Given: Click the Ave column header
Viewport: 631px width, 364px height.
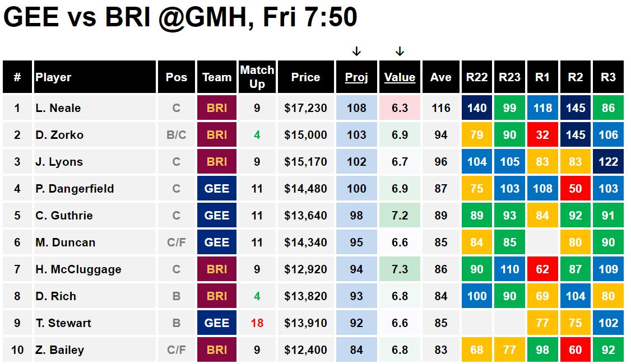Looking at the screenshot, I should 441,77.
